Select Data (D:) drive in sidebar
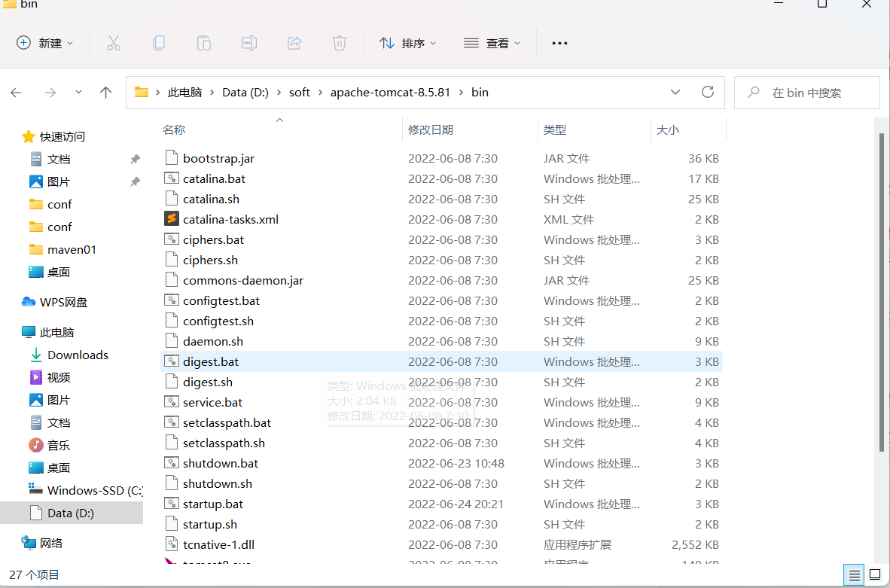The height and width of the screenshot is (588, 890). coord(72,513)
